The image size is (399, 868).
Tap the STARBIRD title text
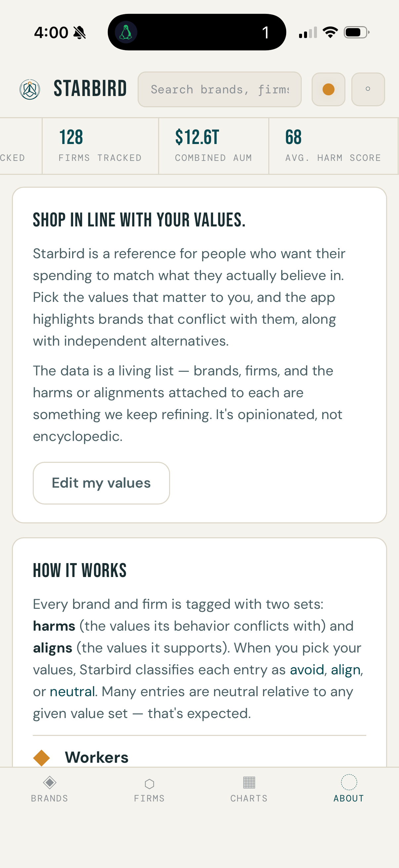90,89
